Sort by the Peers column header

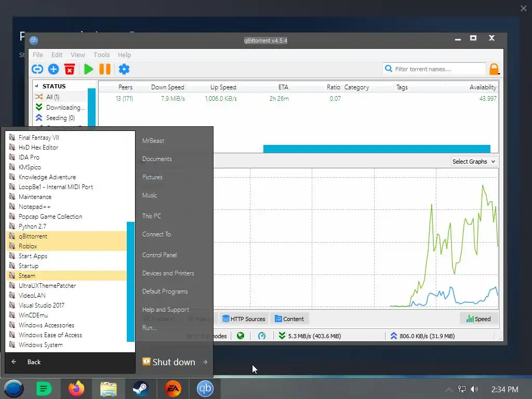coord(125,87)
